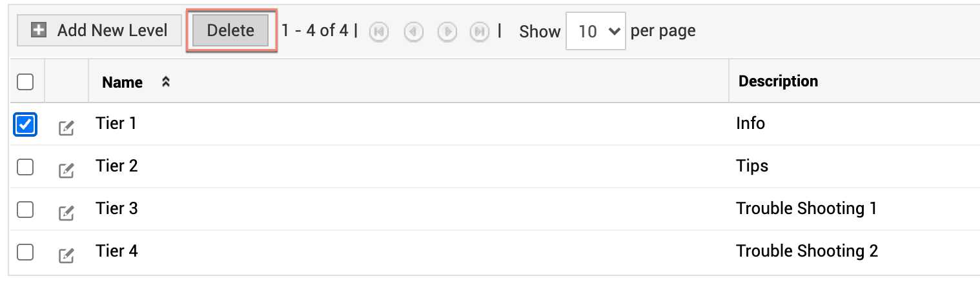This screenshot has width=980, height=285.
Task: Click the edit icon for Tier 2
Action: coord(66,170)
